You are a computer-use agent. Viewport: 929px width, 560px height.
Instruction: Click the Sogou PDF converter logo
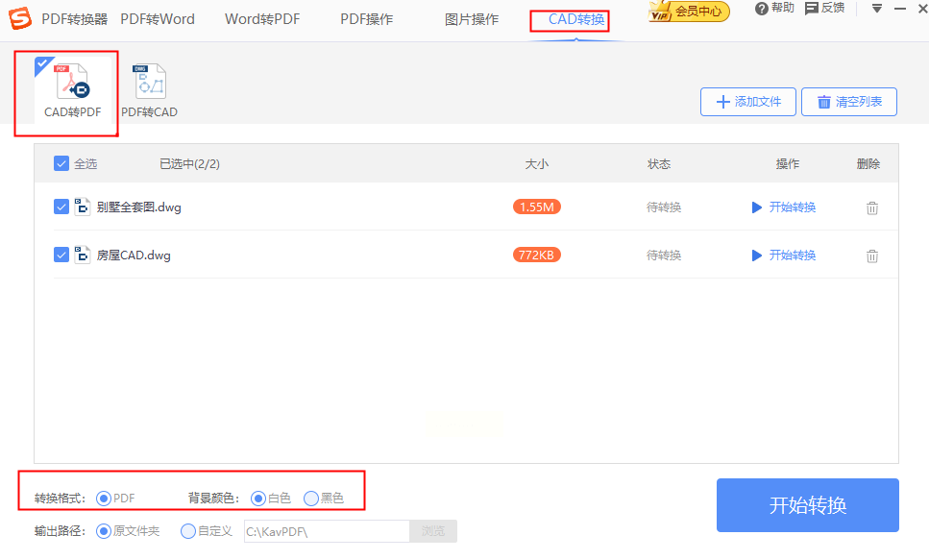tap(20, 18)
